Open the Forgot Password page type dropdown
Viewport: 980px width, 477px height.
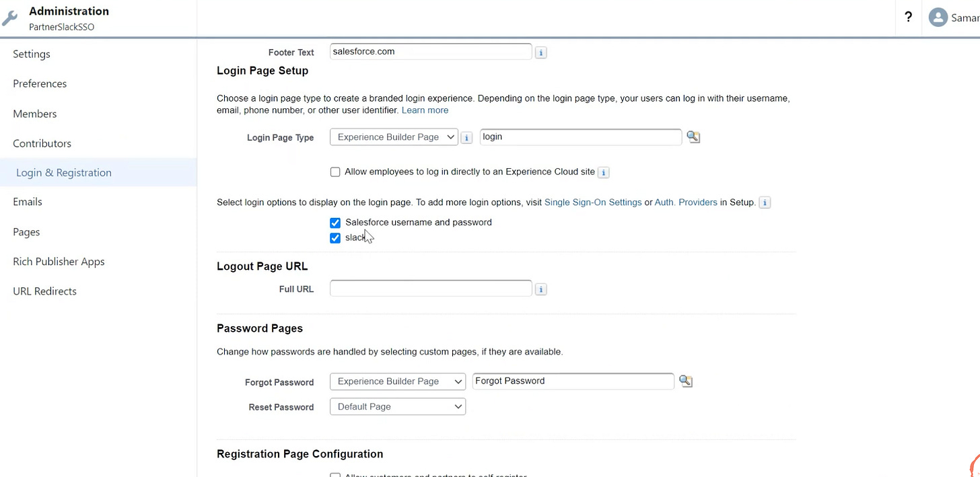(x=398, y=381)
